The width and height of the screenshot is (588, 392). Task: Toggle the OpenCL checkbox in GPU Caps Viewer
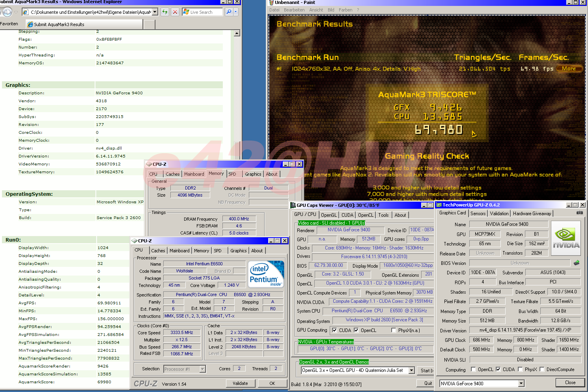pos(356,330)
